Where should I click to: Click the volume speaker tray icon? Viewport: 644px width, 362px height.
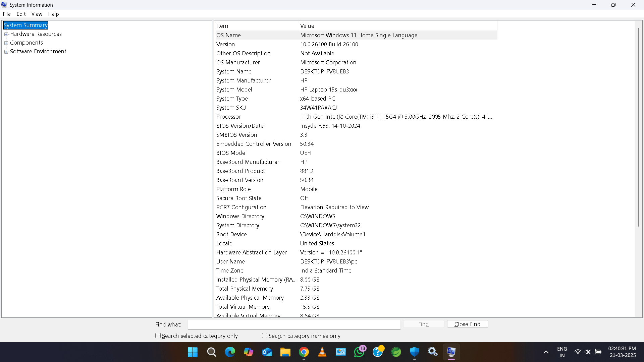pos(587,352)
